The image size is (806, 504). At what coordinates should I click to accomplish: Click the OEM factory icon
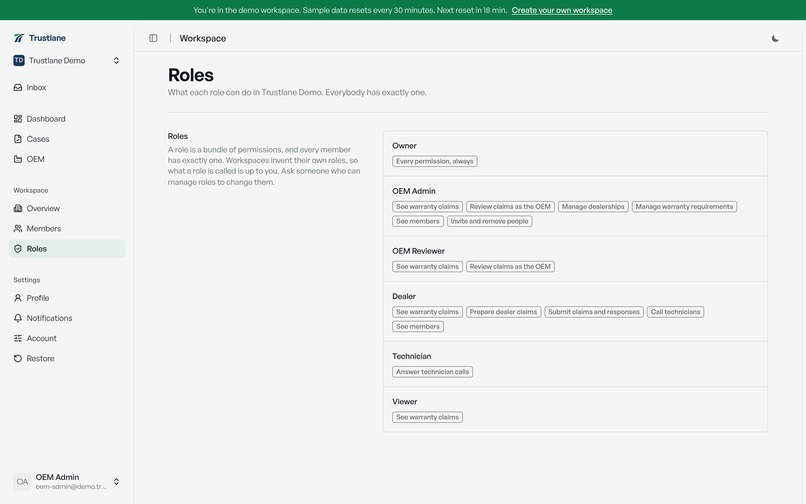pos(18,159)
